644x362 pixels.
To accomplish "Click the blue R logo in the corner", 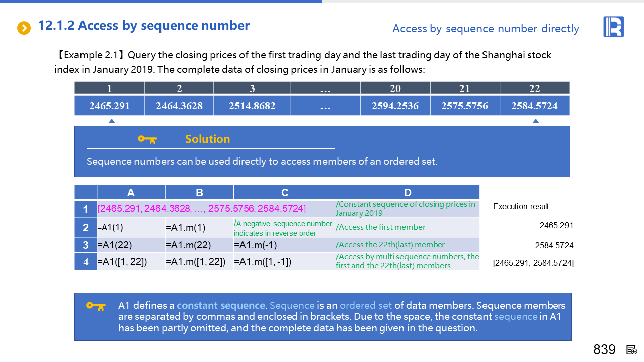I will click(613, 27).
